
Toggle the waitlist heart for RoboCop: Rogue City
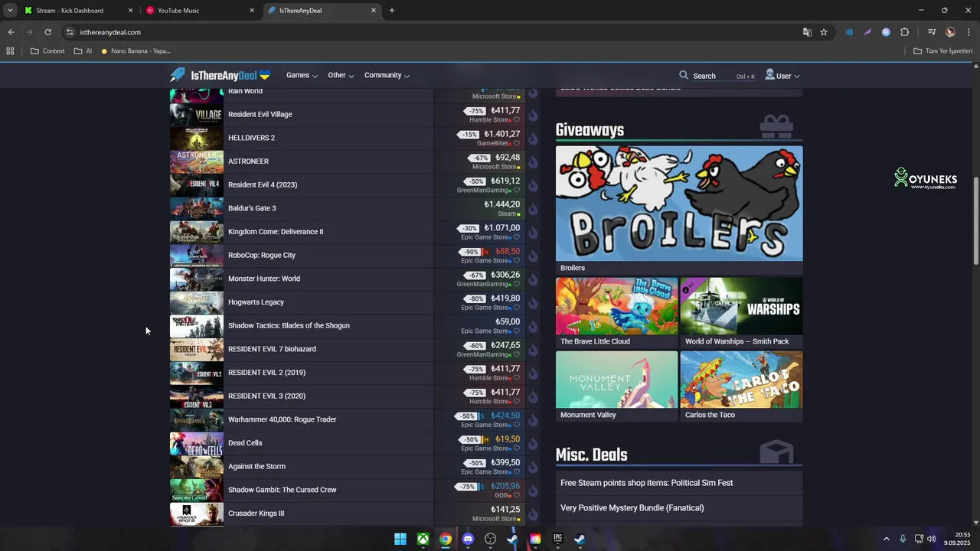pyautogui.click(x=517, y=261)
